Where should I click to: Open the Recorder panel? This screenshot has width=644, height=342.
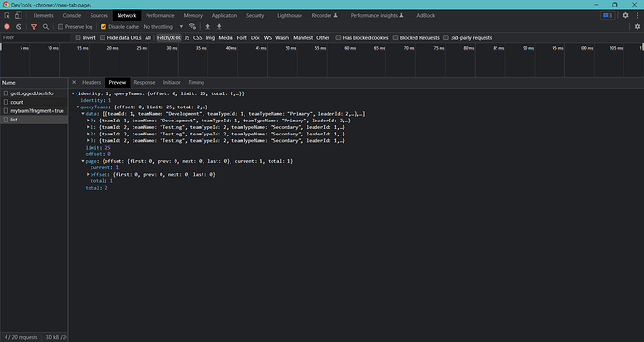click(324, 15)
